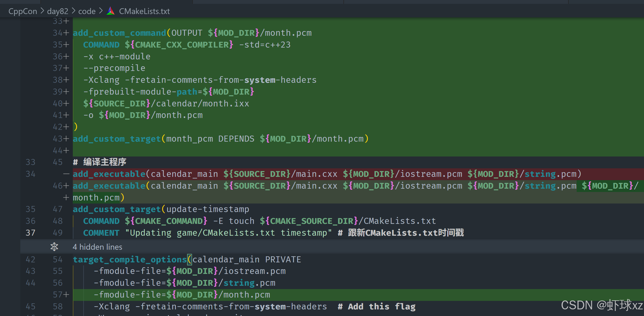Click the plus marker on added line 57
The height and width of the screenshot is (316, 644).
click(66, 295)
